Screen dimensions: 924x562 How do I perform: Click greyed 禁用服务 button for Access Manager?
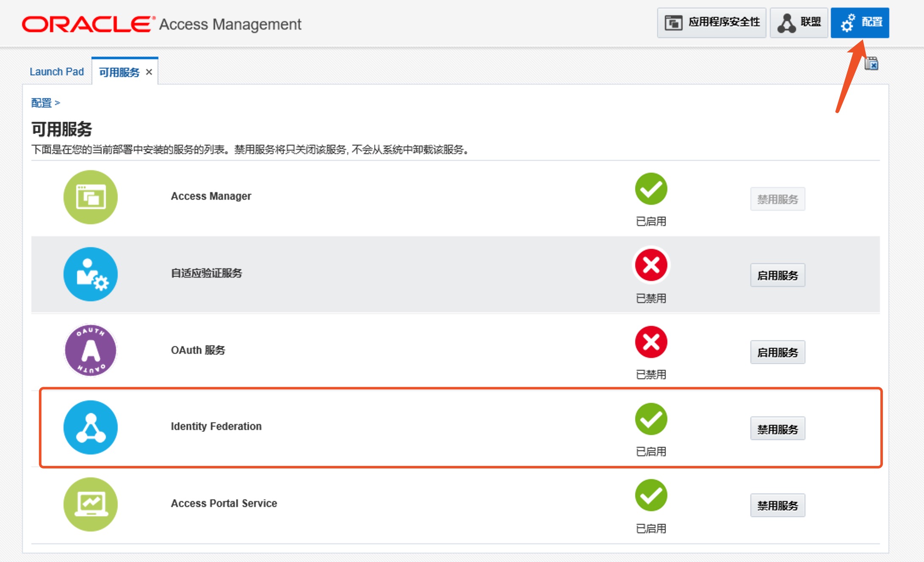coord(777,199)
